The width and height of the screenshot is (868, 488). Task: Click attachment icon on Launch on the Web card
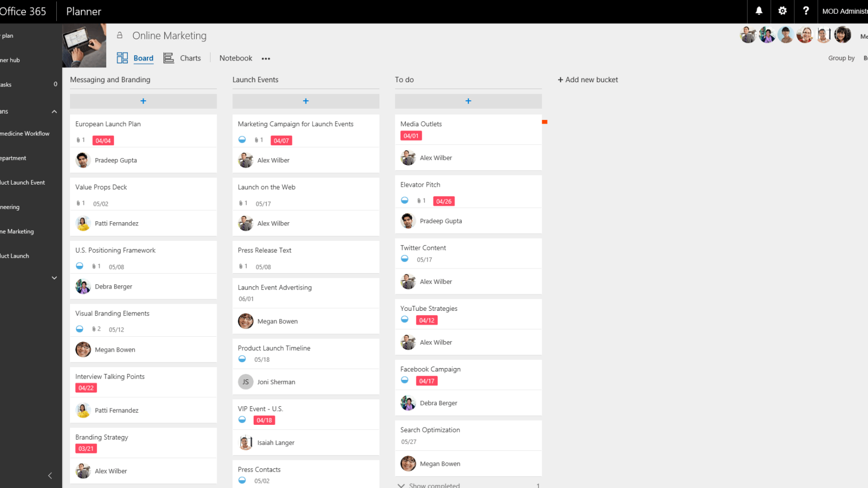click(240, 203)
